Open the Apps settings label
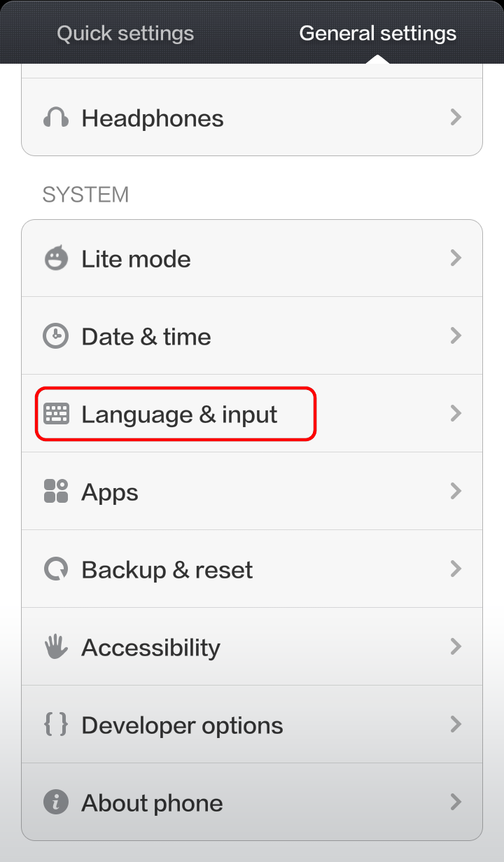The width and height of the screenshot is (504, 862). pos(110,492)
